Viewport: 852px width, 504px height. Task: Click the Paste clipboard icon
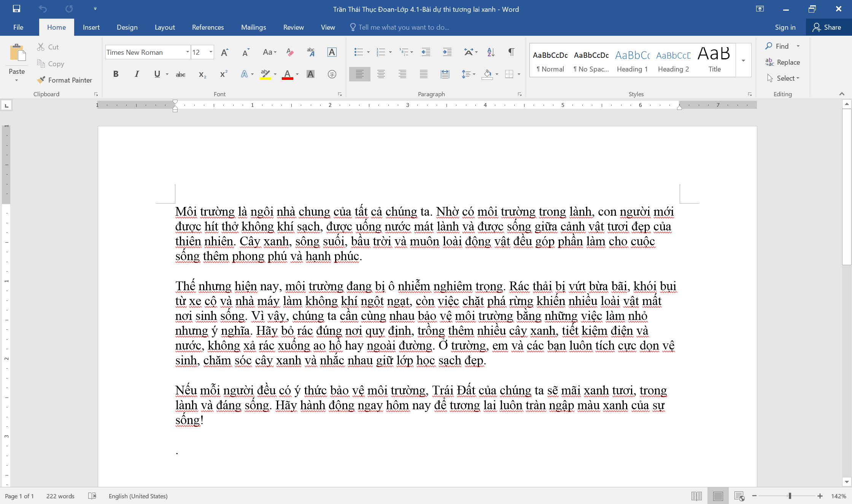click(17, 53)
